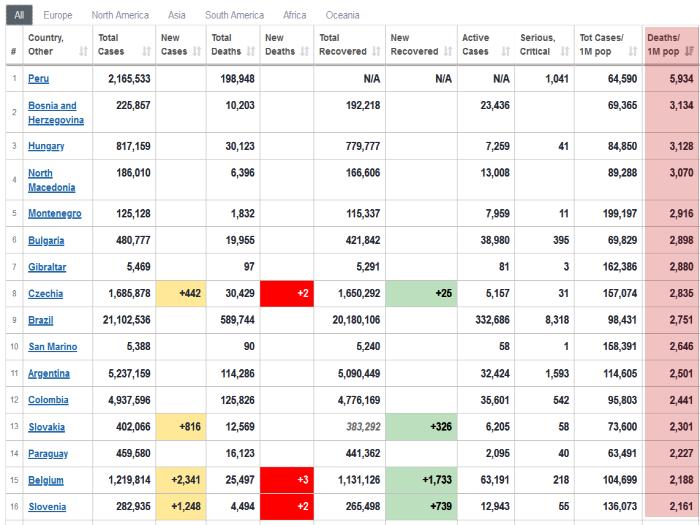Switch to the Europe tab
700x525 pixels.
coord(58,15)
